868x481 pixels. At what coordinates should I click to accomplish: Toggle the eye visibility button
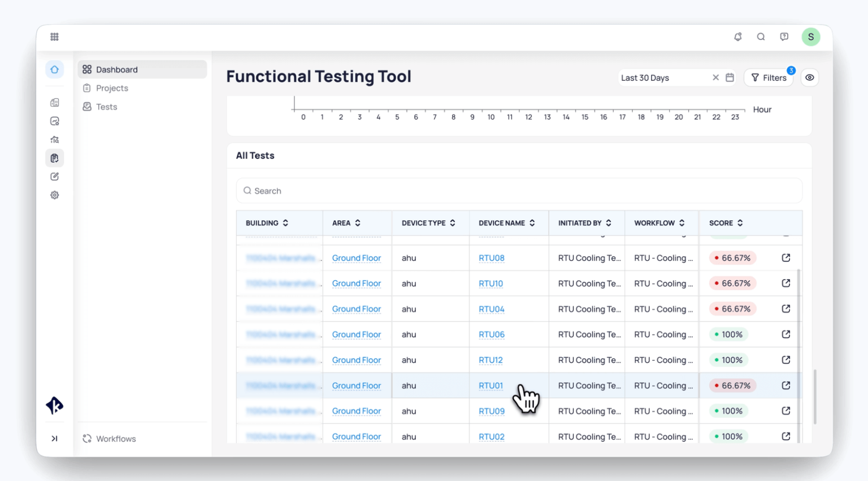810,77
